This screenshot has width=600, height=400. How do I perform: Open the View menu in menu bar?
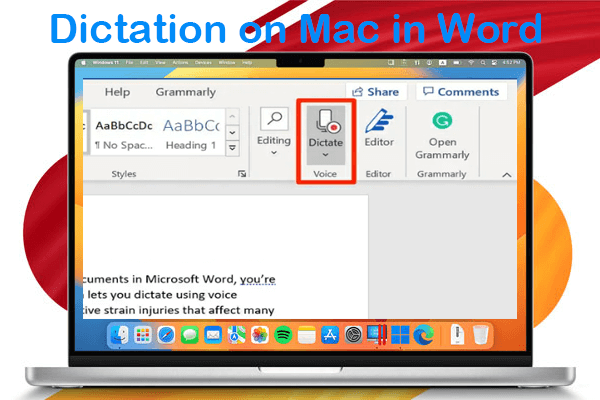click(160, 62)
